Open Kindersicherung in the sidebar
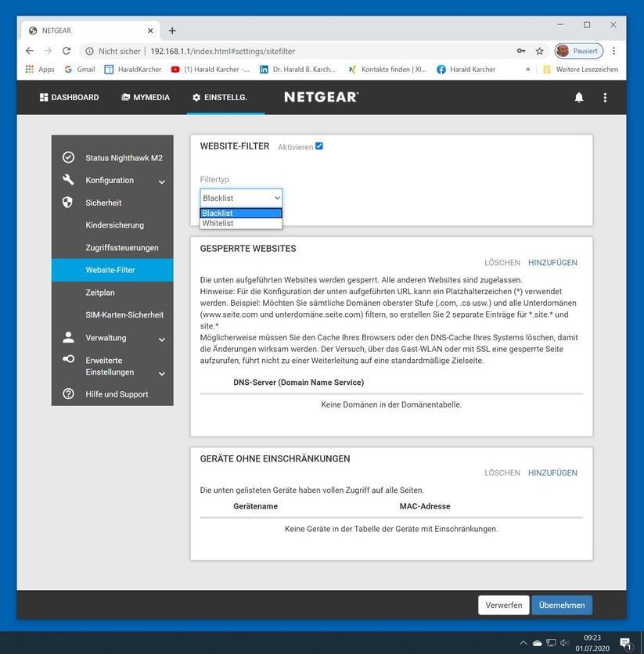This screenshot has height=654, width=644. click(x=114, y=225)
